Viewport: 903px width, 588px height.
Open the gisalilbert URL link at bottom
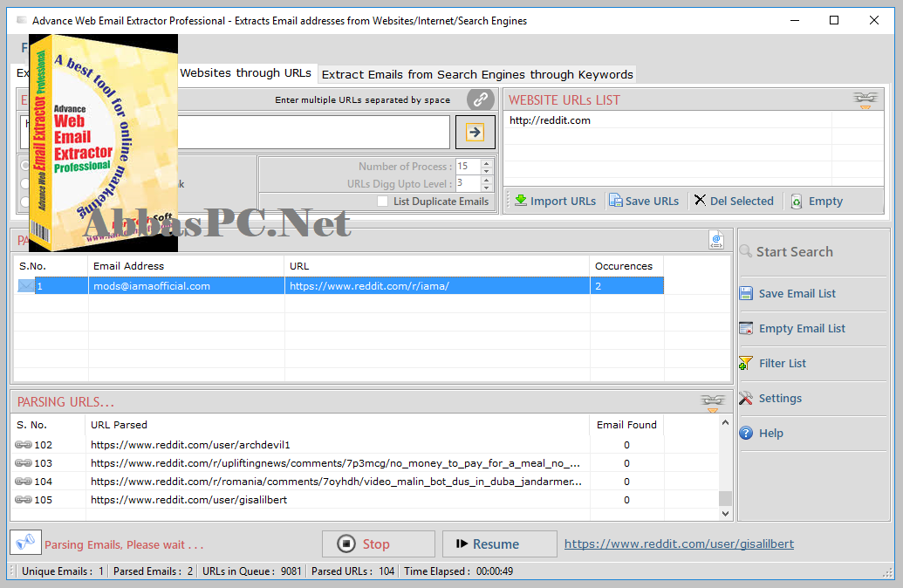point(679,544)
